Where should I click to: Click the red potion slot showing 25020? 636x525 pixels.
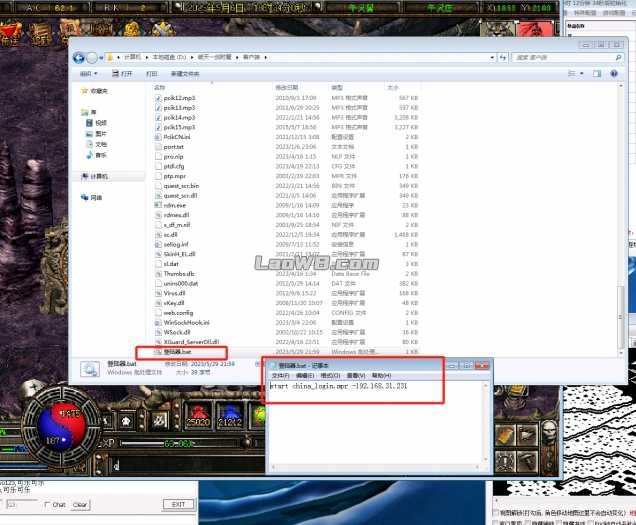(x=198, y=415)
